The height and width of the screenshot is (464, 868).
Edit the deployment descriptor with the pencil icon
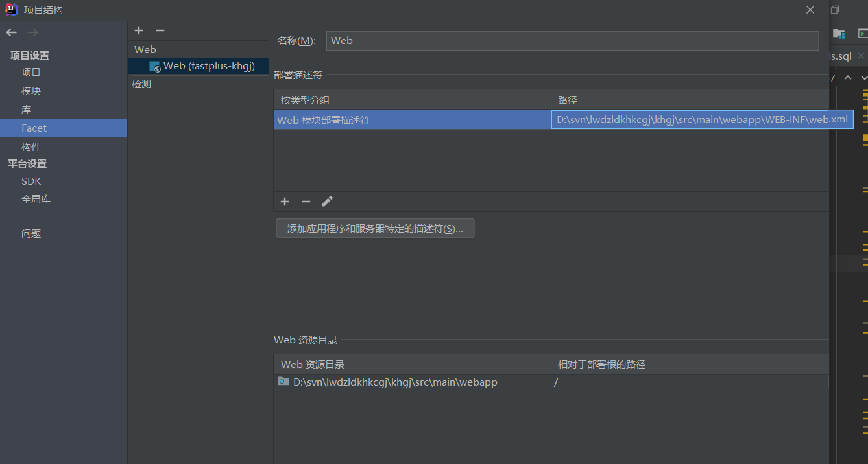[x=328, y=202]
